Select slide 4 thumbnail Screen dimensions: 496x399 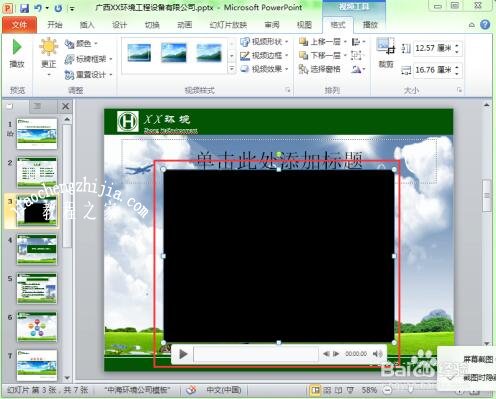[x=37, y=249]
